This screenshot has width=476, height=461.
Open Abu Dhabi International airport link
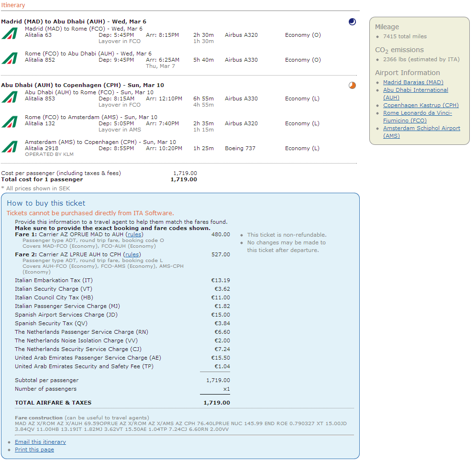tap(415, 90)
